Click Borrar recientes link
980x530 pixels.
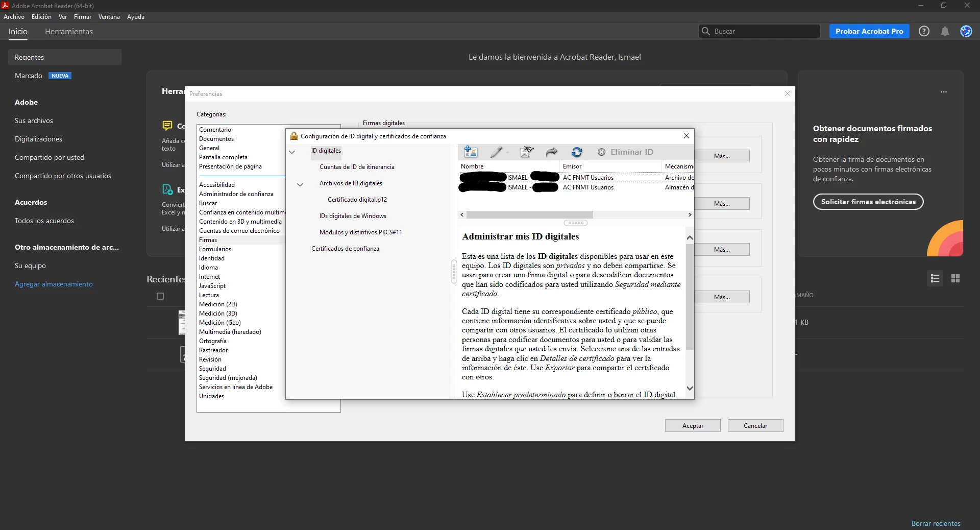coord(936,523)
